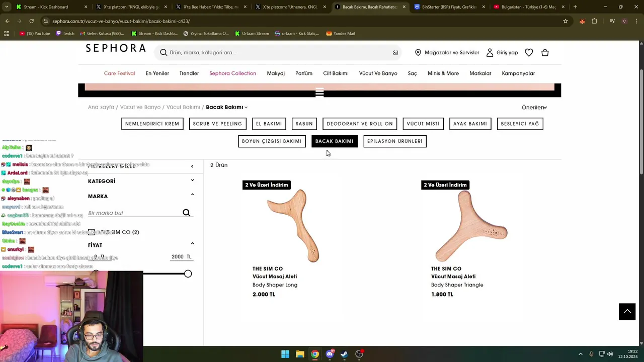Image resolution: width=644 pixels, height=362 pixels.
Task: Open the Body Shaper Triangle product image
Action: pos(472,226)
